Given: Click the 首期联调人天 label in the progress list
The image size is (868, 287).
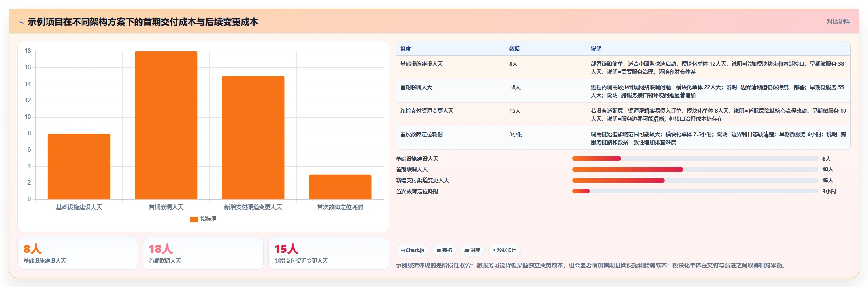Looking at the screenshot, I should click(412, 169).
